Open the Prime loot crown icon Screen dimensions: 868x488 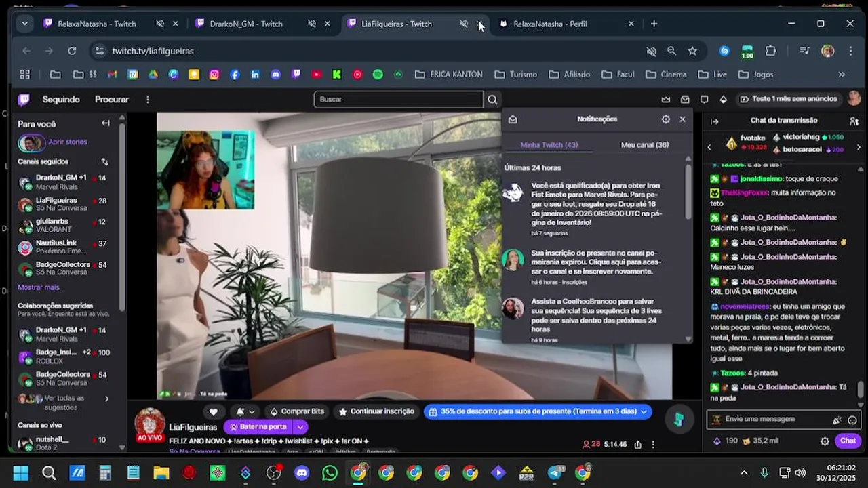pyautogui.click(x=666, y=99)
